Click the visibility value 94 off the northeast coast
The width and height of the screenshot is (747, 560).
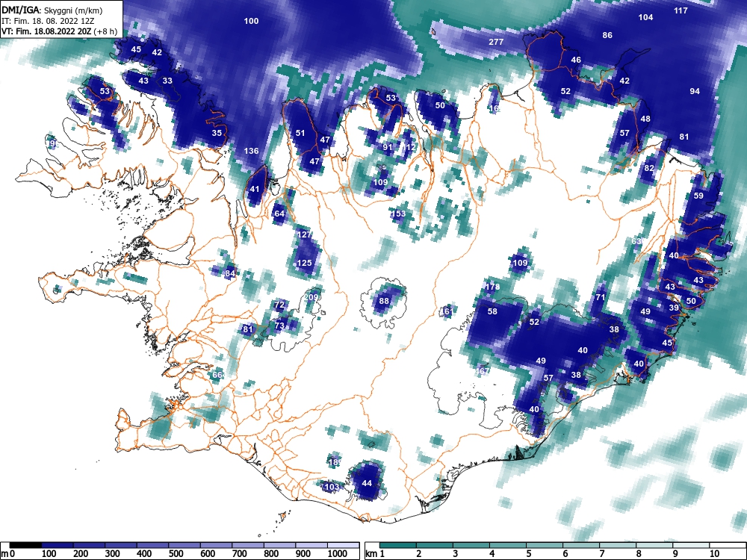(x=695, y=91)
